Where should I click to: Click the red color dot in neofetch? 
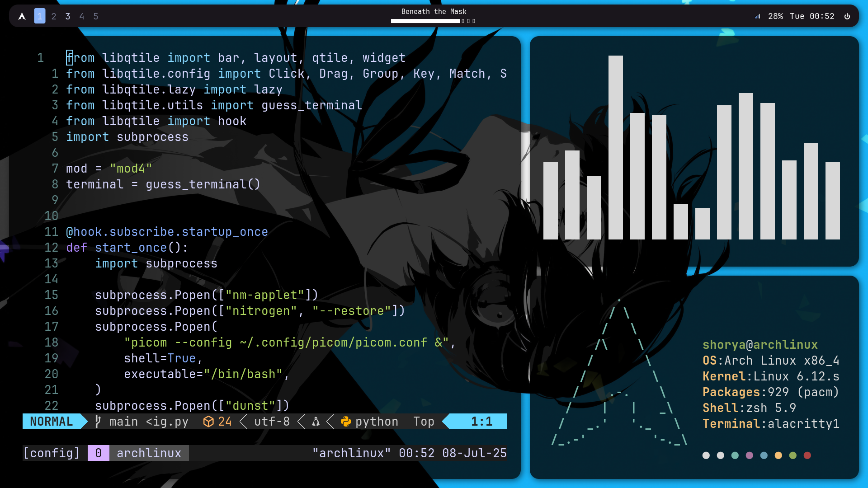tap(807, 455)
